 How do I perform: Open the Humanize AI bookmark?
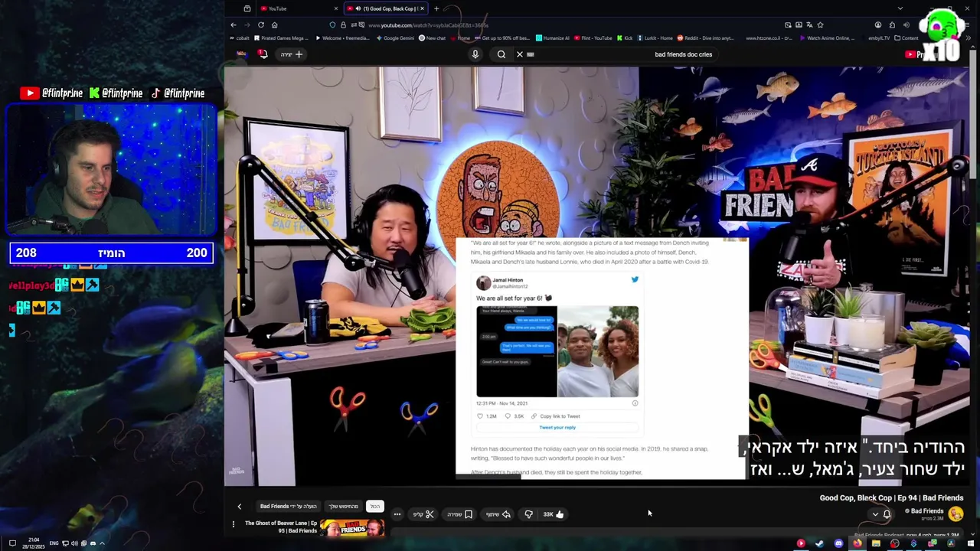553,38
